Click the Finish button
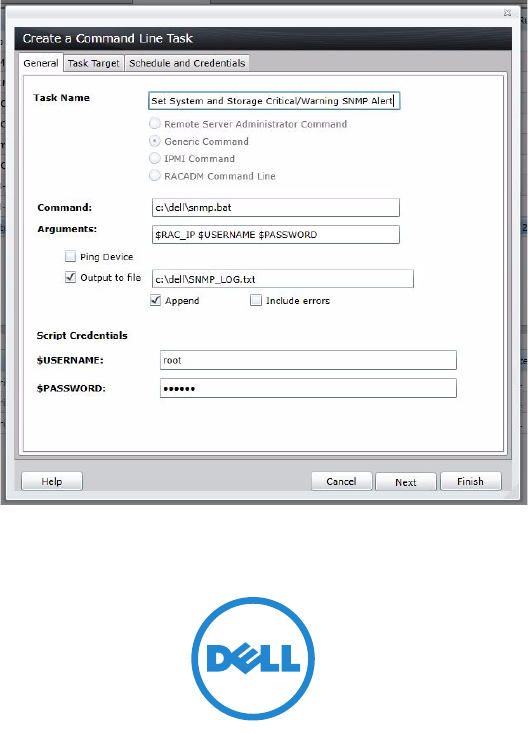Viewport: 528px width, 733px height. click(470, 481)
